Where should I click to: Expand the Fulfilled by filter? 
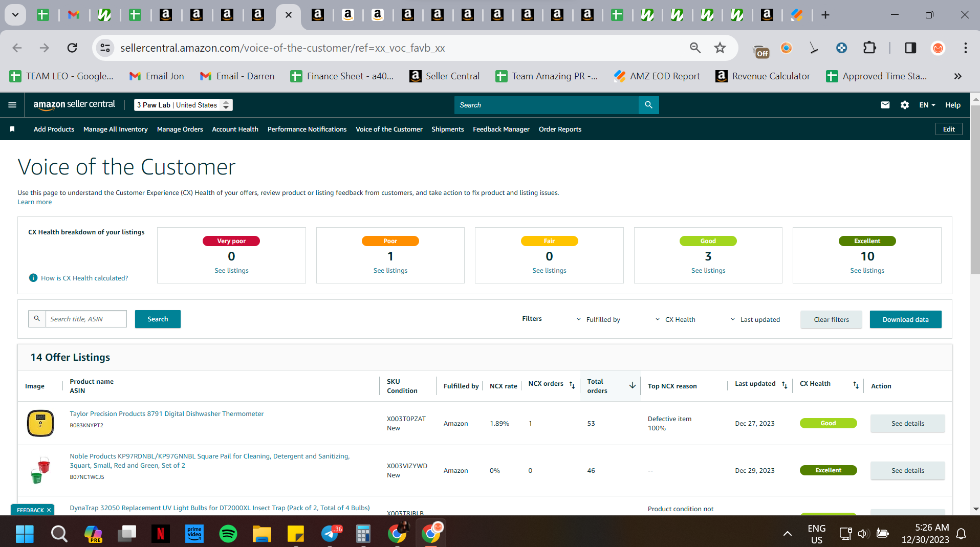pyautogui.click(x=598, y=319)
